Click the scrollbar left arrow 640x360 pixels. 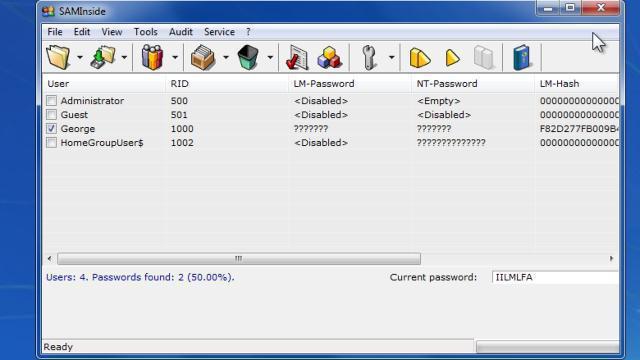coord(49,258)
